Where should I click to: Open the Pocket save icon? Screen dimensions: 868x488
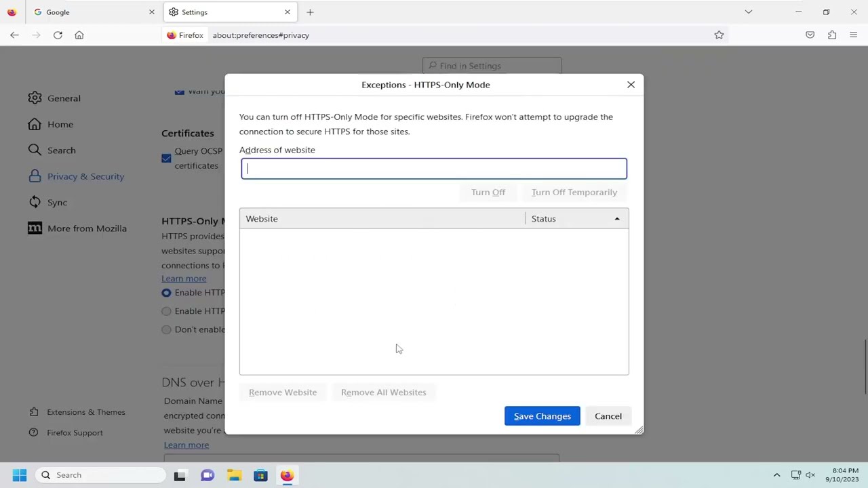point(810,35)
